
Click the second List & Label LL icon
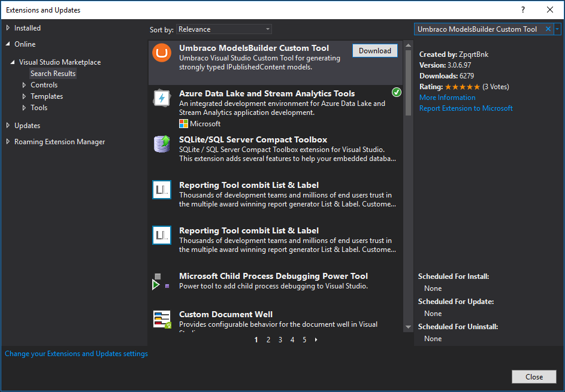(x=161, y=235)
